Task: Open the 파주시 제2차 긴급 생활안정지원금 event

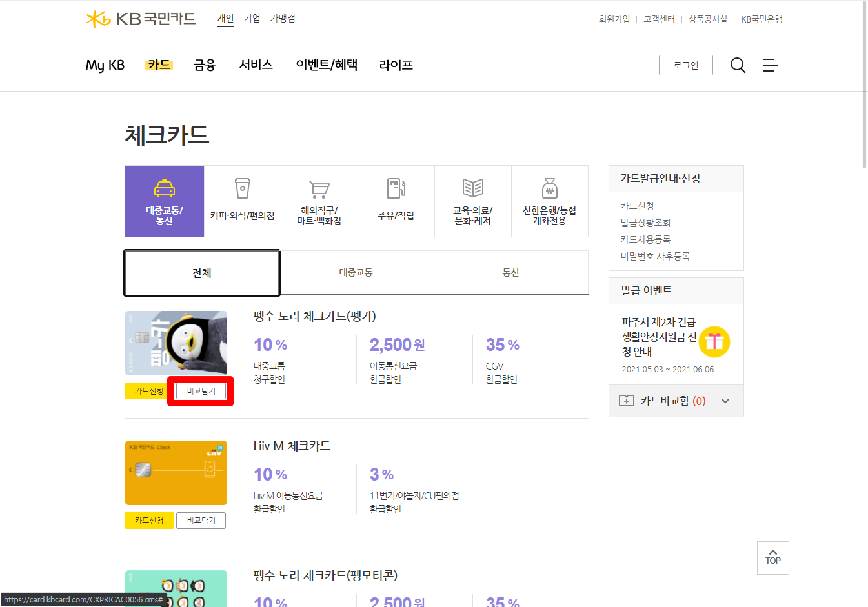Action: (659, 337)
